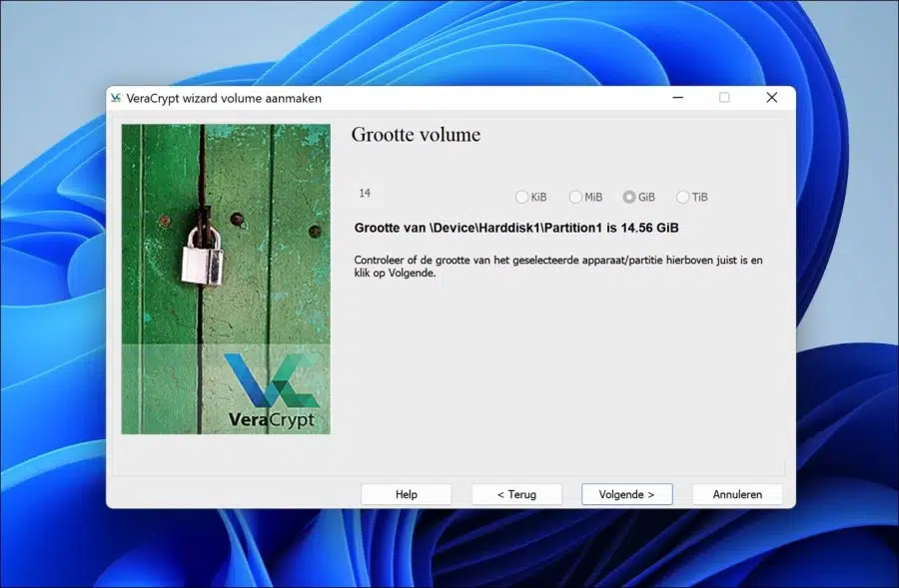Click the Grootte volume heading
Image resolution: width=899 pixels, height=588 pixels.
coord(416,135)
